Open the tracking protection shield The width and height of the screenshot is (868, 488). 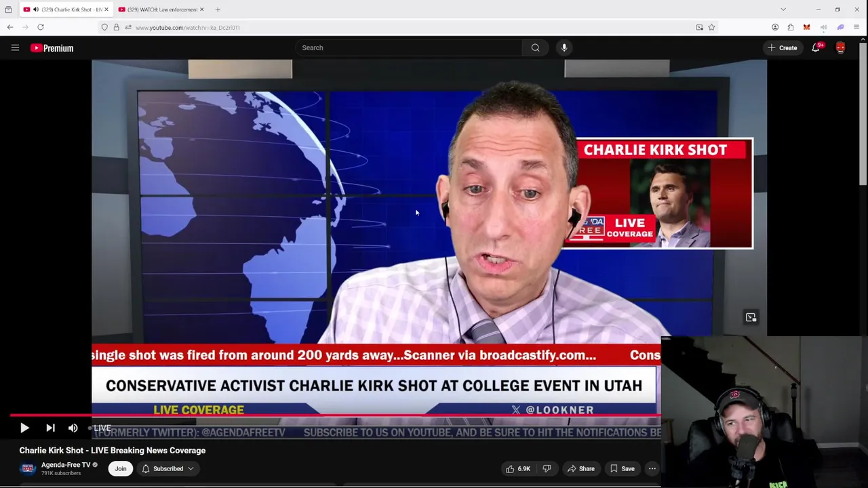click(104, 27)
